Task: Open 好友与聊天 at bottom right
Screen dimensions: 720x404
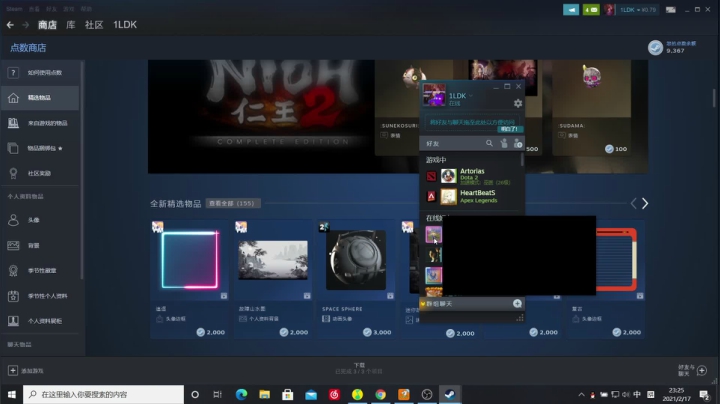Action: 692,370
